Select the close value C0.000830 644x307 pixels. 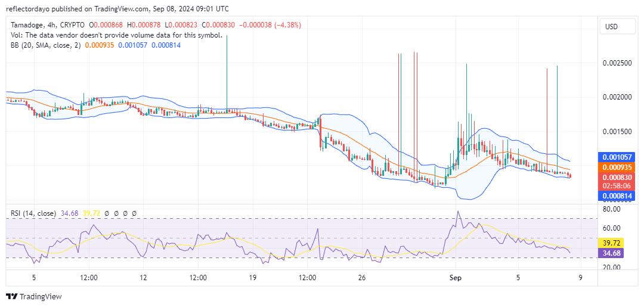[219, 25]
